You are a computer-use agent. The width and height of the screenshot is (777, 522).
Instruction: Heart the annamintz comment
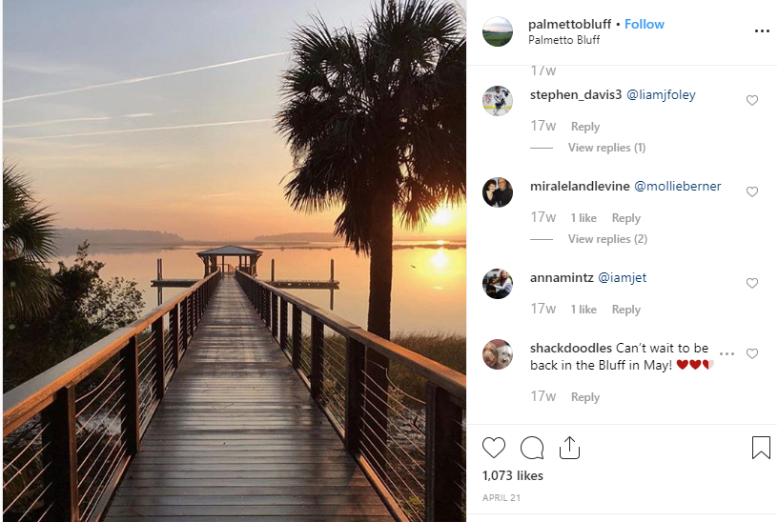coord(752,284)
